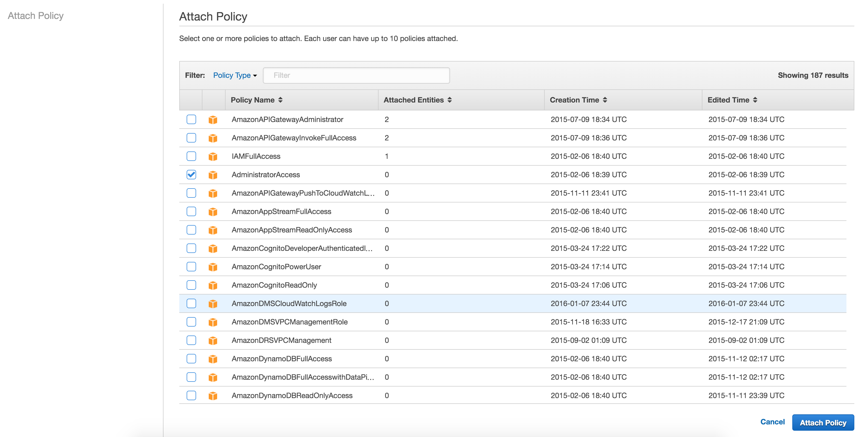Check the AmazonDynamoDBFullAccess policy
This screenshot has height=437, width=868.
tap(191, 358)
